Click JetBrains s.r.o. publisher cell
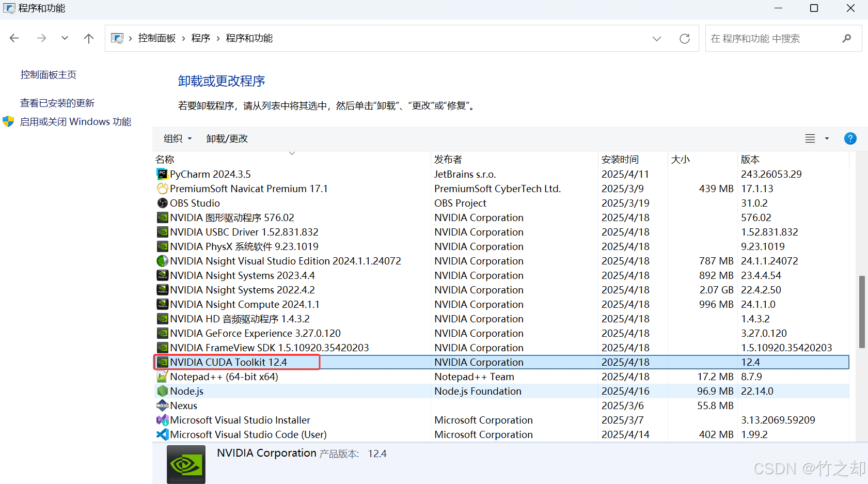The image size is (868, 484). click(465, 174)
